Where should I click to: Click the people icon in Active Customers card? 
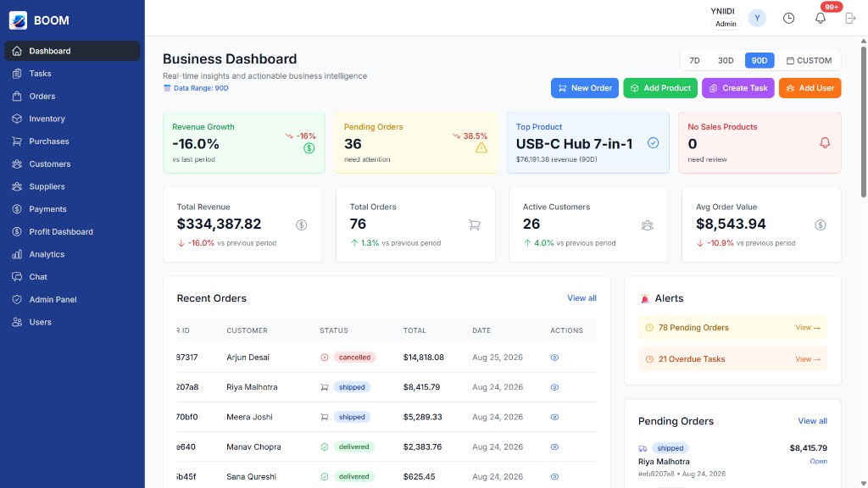pyautogui.click(x=647, y=225)
